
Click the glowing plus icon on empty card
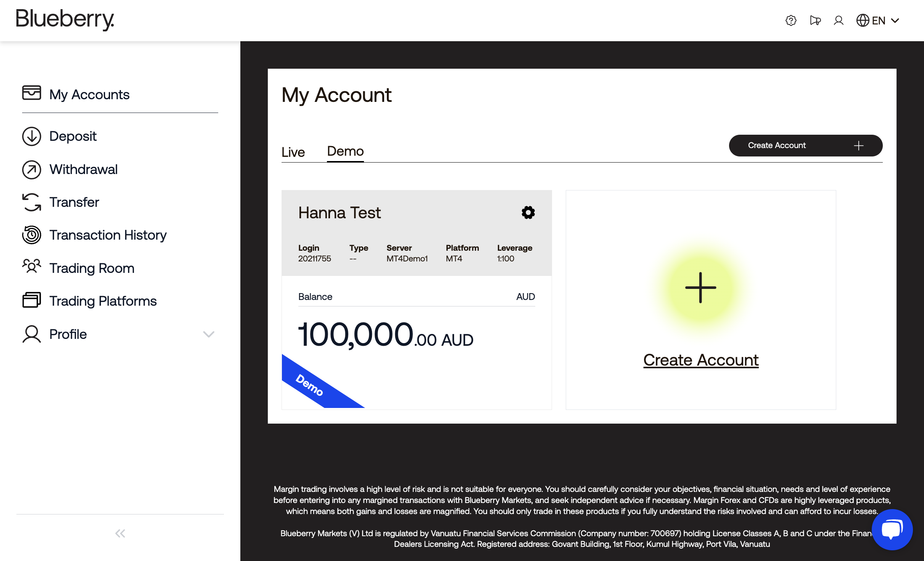700,288
